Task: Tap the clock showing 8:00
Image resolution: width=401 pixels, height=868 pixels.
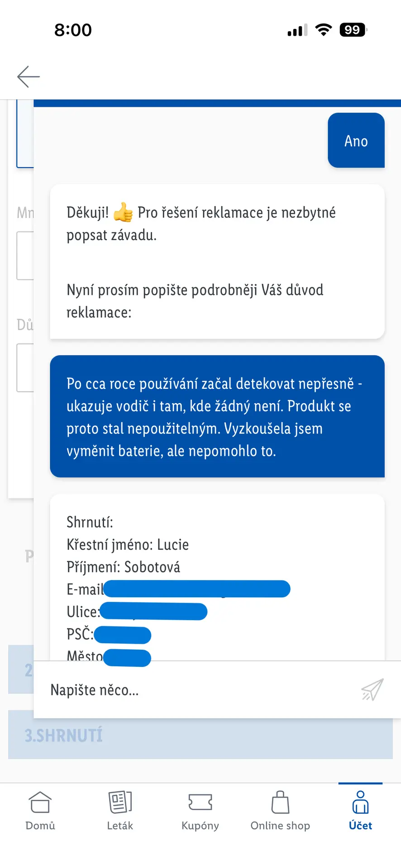Action: pyautogui.click(x=73, y=30)
